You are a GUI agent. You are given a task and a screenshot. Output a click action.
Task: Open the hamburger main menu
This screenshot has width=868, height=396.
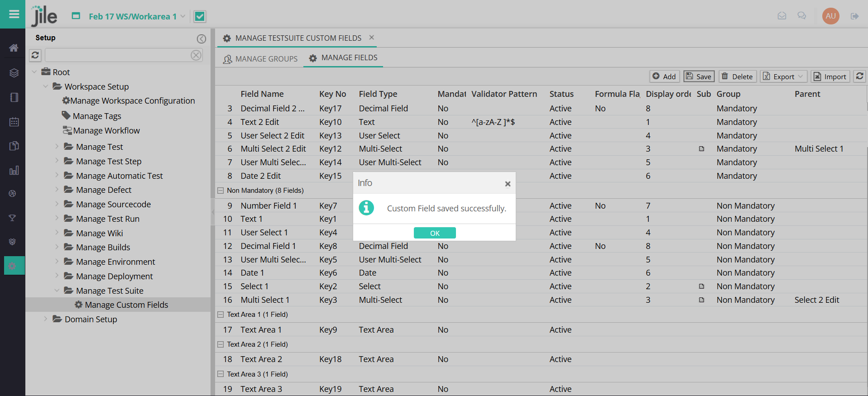click(x=14, y=14)
